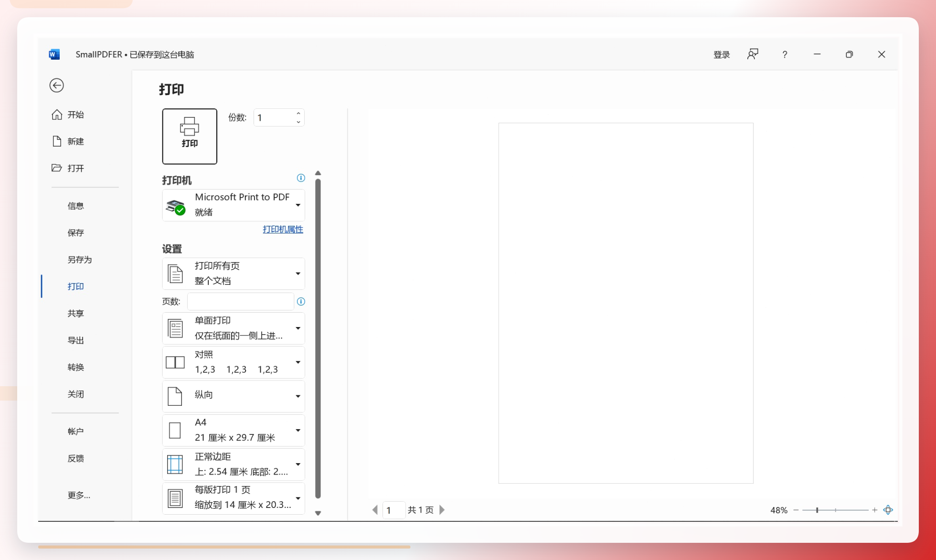Click the Pages (页数) input field
The image size is (936, 560).
tap(240, 301)
